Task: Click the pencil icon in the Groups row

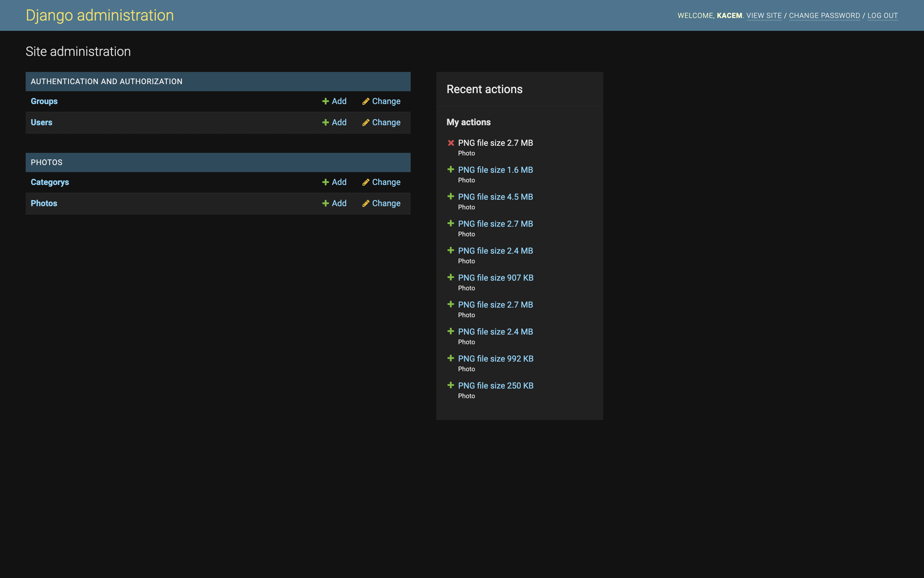Action: point(366,101)
